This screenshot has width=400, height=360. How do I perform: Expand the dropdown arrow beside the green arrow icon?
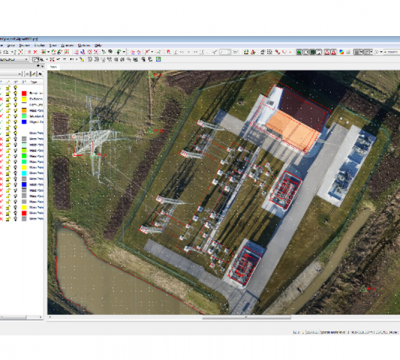[124, 52]
